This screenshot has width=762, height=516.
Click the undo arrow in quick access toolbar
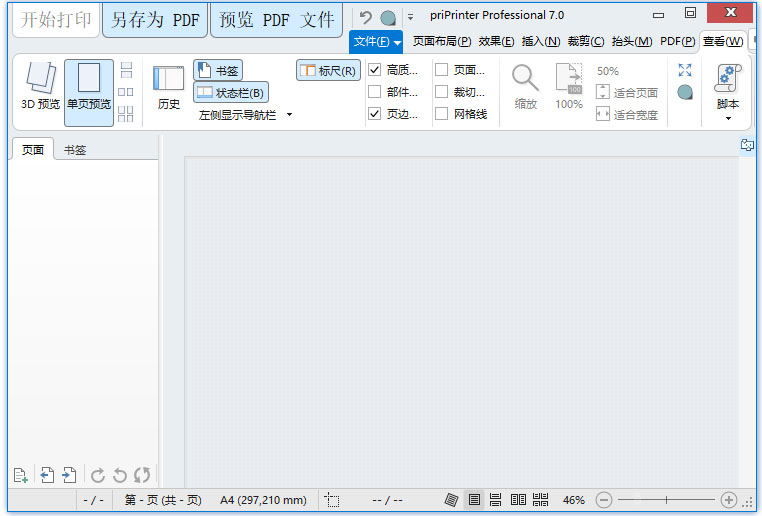[x=365, y=18]
